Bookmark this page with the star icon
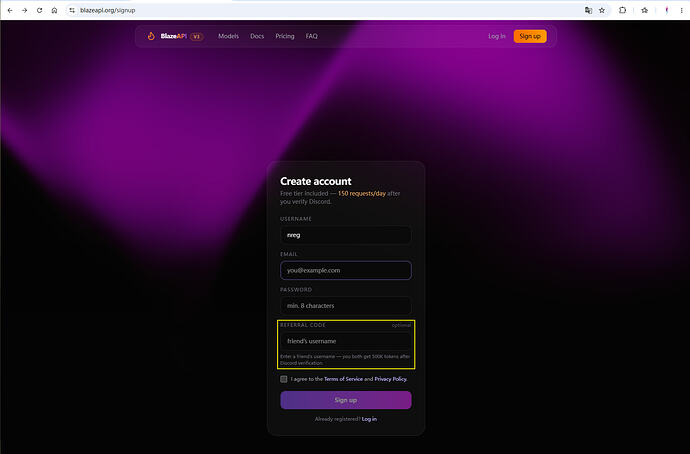 (x=602, y=10)
